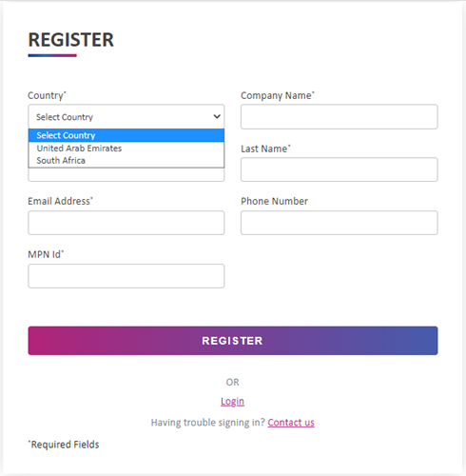Click the Last Name field label
The image size is (466, 476).
[x=265, y=149]
